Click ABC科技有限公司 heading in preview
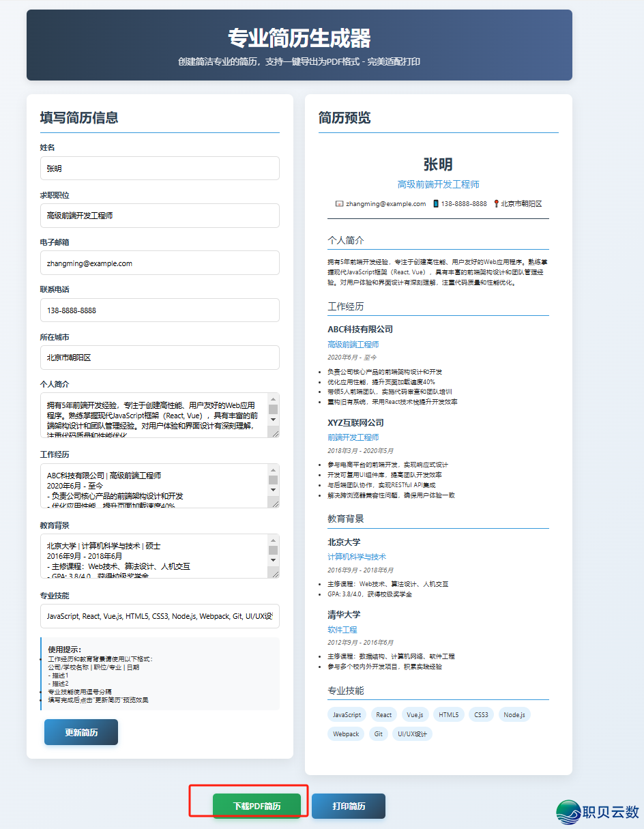This screenshot has height=829, width=644. [x=360, y=329]
